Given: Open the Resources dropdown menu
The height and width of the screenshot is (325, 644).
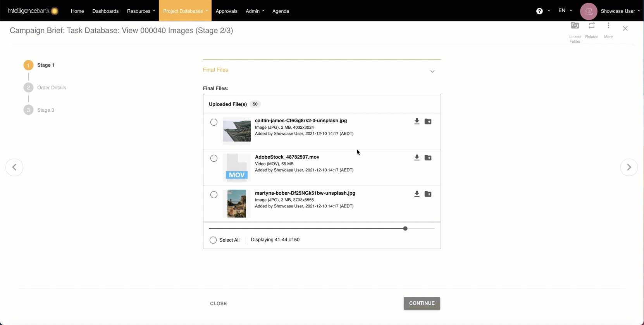Looking at the screenshot, I should 141,11.
